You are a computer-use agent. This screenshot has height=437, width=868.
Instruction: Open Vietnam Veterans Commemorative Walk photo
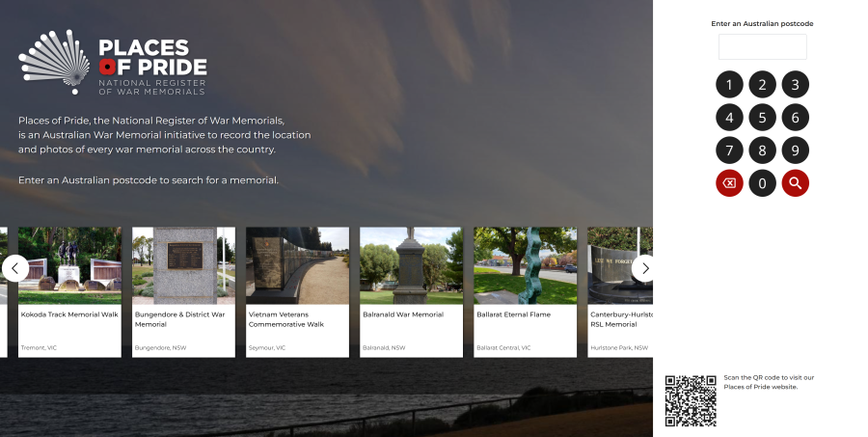pos(297,266)
